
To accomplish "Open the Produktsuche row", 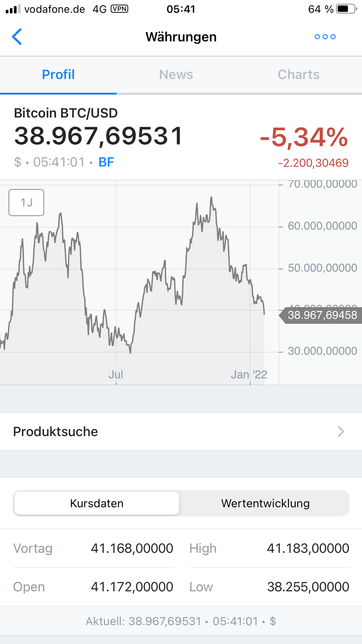I will [x=181, y=432].
